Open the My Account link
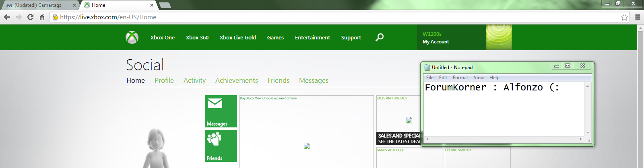 pyautogui.click(x=436, y=42)
